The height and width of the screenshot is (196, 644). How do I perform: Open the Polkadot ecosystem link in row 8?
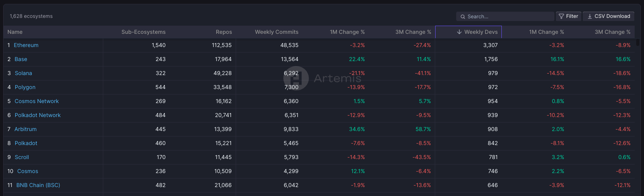(x=26, y=143)
